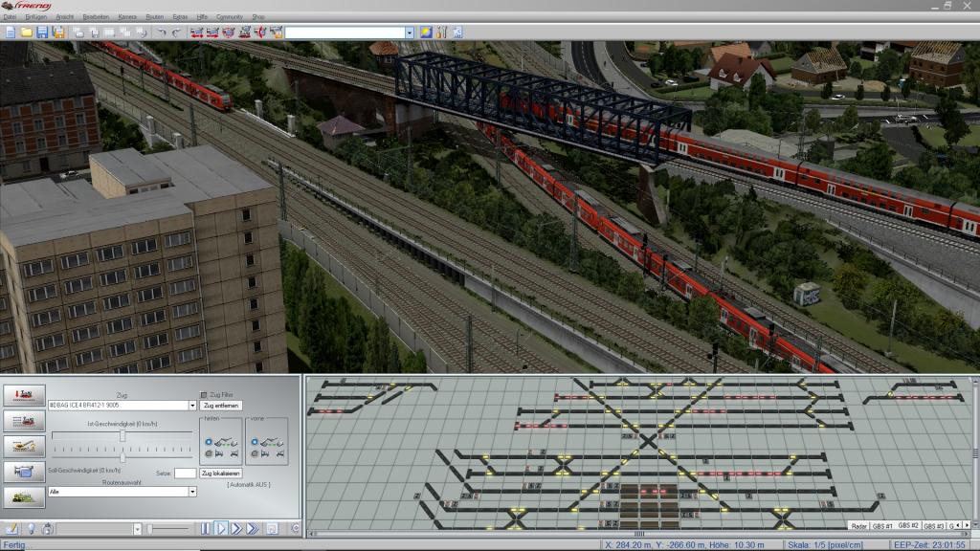Select the crane/construction tool icon
Viewport: 980px width, 551px height.
(24, 444)
